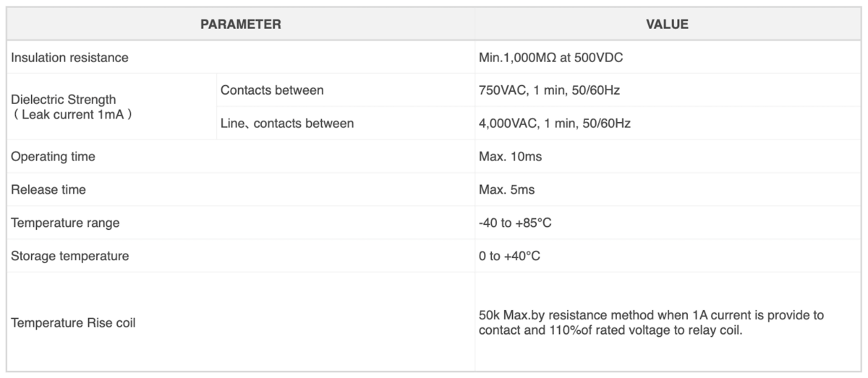Viewport: 868px width, 378px height.
Task: Select the Storage temperature parameter cell
Action: 241,256
